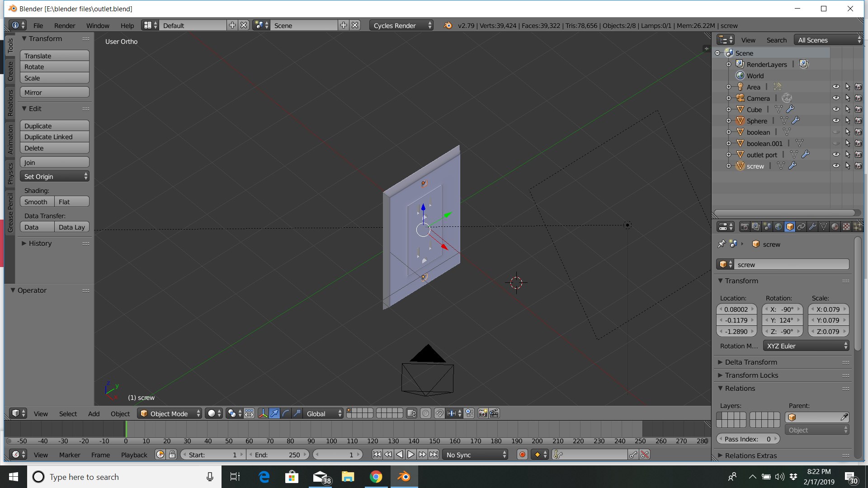Open the Object Mode dropdown
The width and height of the screenshot is (868, 488).
point(170,413)
